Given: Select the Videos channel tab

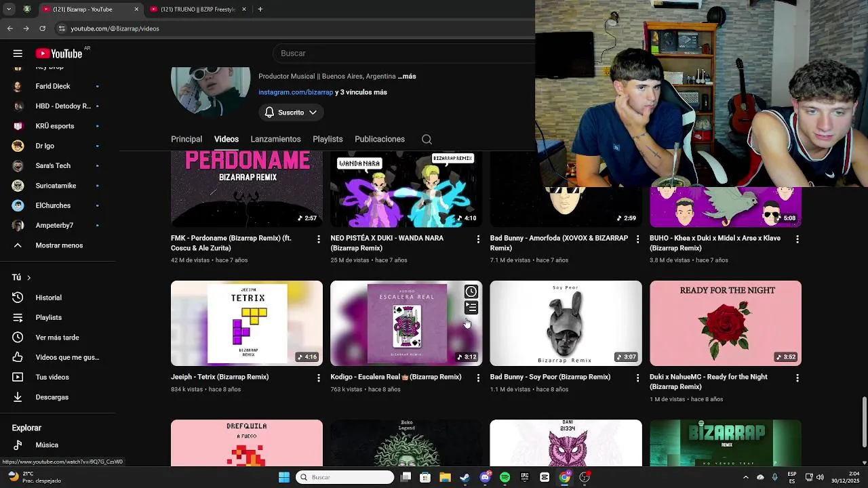Looking at the screenshot, I should click(x=226, y=139).
